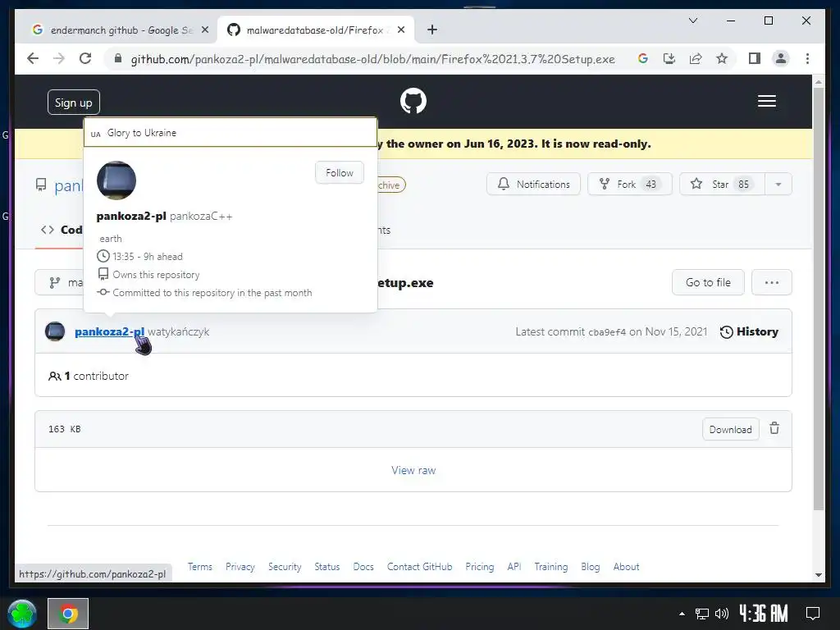Click scrollbar down arrow
Screen dimensions: 840x630
[818, 575]
